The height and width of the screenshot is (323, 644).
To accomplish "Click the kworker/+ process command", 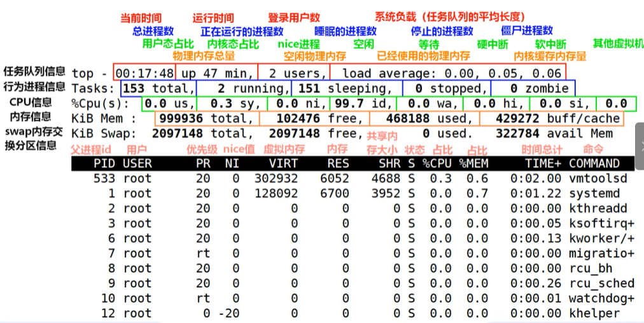I will [x=602, y=238].
